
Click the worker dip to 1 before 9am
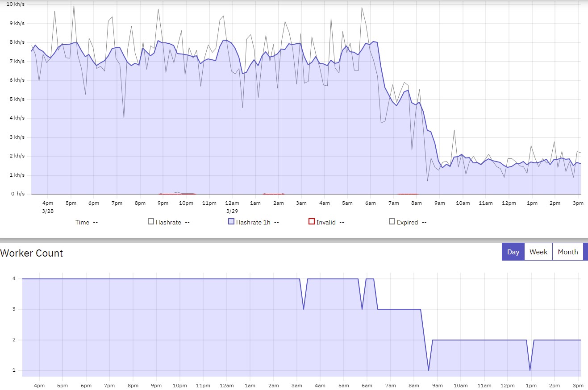pyautogui.click(x=429, y=369)
